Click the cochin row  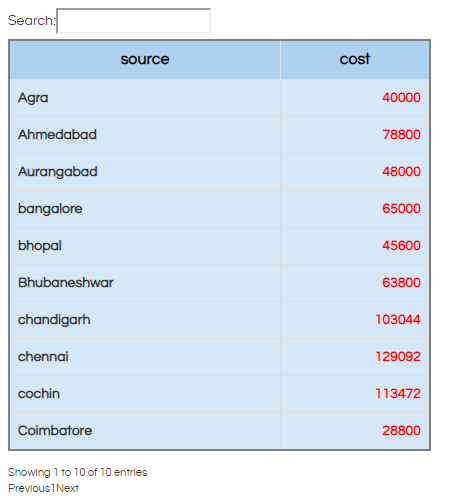(220, 394)
